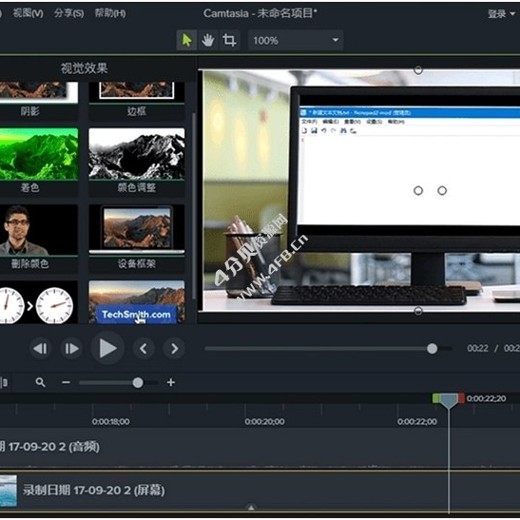Click the preview playback progress slider

pos(328,349)
